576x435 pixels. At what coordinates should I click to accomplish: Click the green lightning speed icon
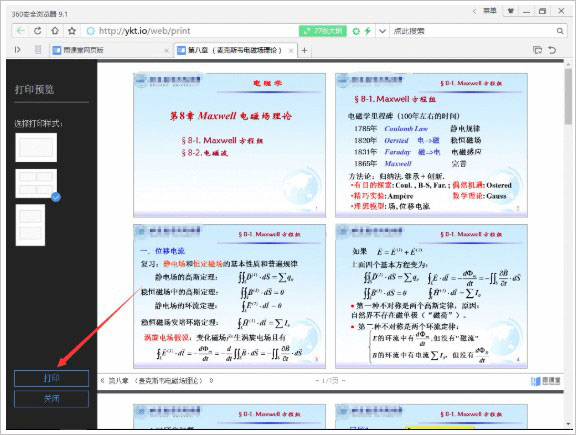[x=368, y=31]
